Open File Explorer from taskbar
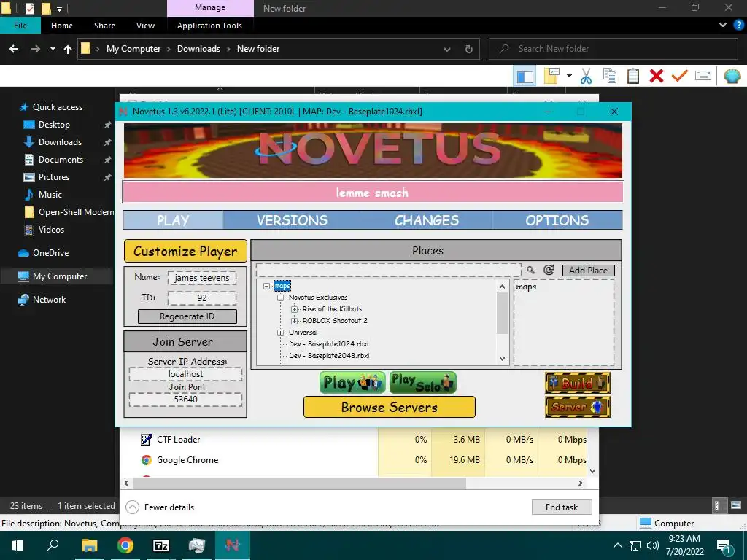The height and width of the screenshot is (560, 747). 89,545
